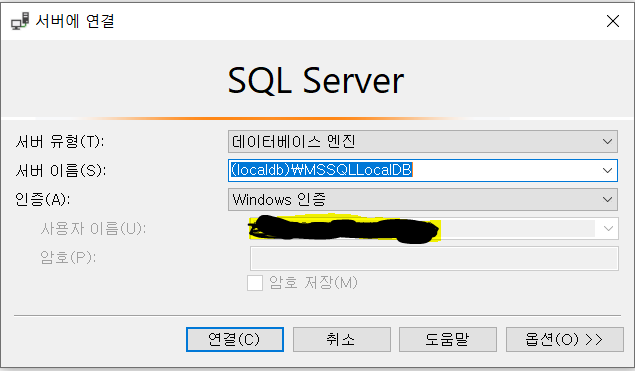635x371 pixels.
Task: Click the 사용자 이름(U): label
Action: (x=93, y=229)
